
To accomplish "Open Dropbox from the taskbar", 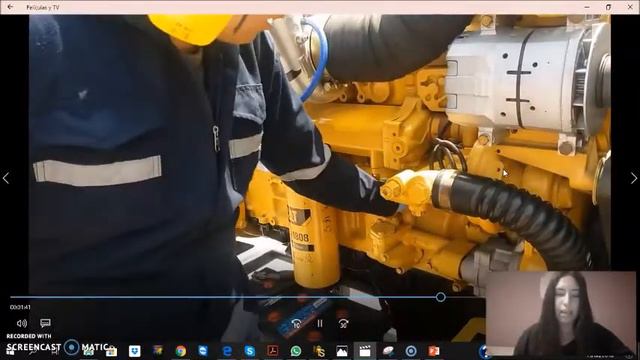I will pyautogui.click(x=134, y=351).
